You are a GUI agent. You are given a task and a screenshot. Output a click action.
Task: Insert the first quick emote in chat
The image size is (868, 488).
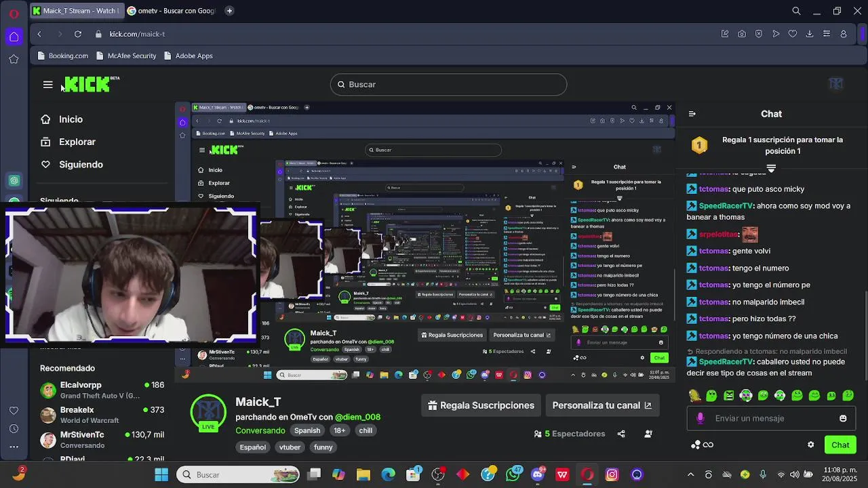pos(694,395)
